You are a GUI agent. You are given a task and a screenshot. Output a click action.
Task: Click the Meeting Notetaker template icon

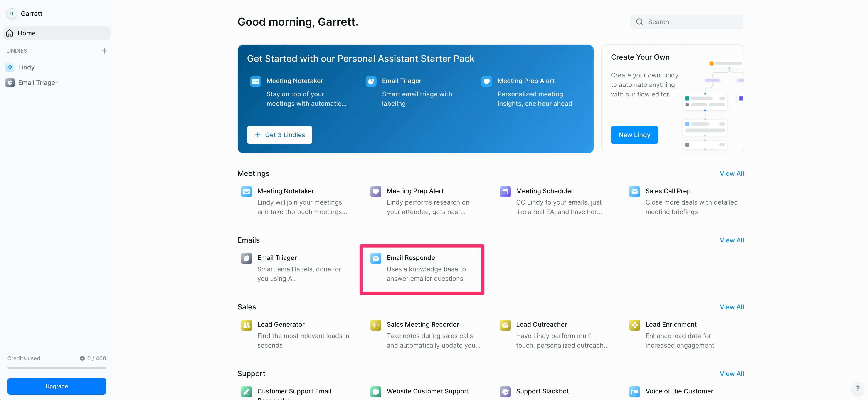[x=246, y=191]
